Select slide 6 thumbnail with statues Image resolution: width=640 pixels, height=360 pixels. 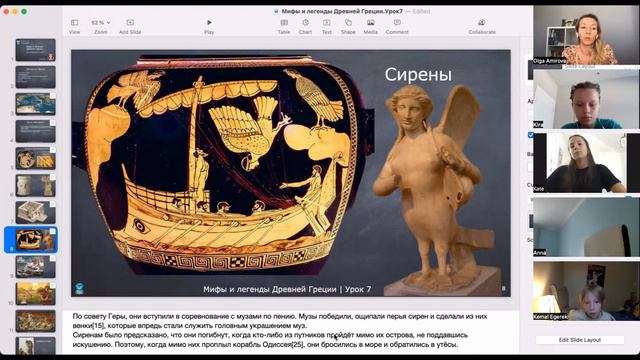point(36,185)
